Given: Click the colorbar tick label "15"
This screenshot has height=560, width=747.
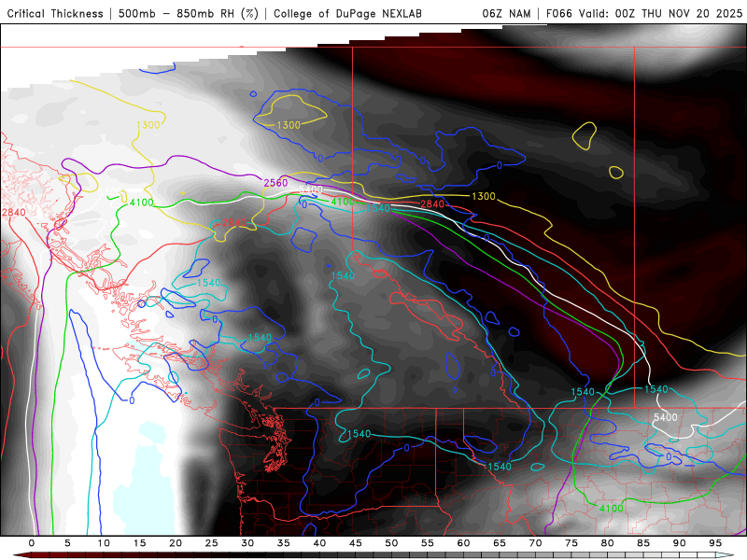Looking at the screenshot, I should [x=139, y=543].
